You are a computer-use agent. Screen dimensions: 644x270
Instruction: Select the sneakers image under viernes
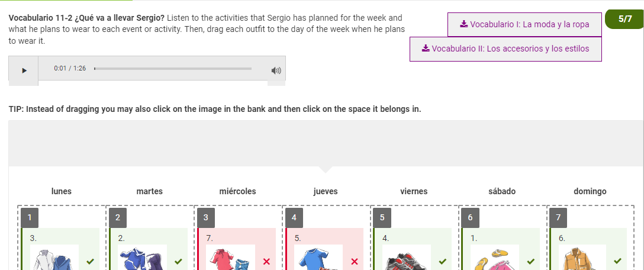(x=406, y=257)
